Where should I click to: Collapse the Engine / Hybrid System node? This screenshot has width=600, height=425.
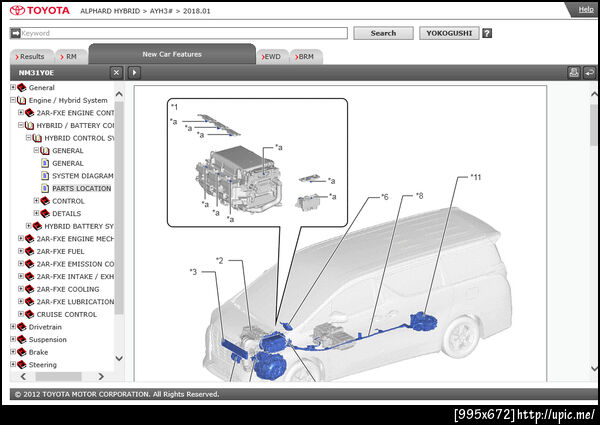(x=13, y=100)
